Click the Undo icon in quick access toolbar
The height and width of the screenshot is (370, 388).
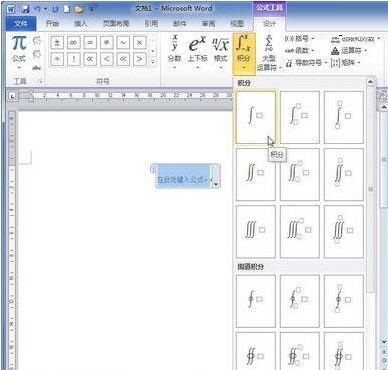37,9
